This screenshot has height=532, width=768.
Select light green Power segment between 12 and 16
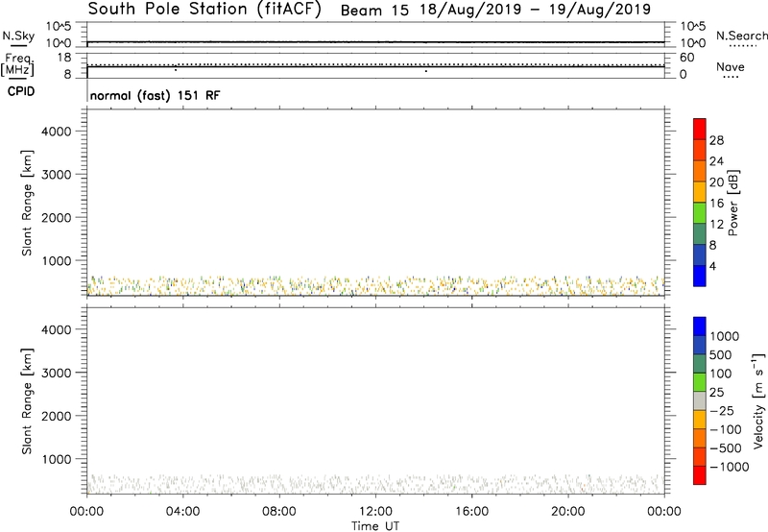700,213
